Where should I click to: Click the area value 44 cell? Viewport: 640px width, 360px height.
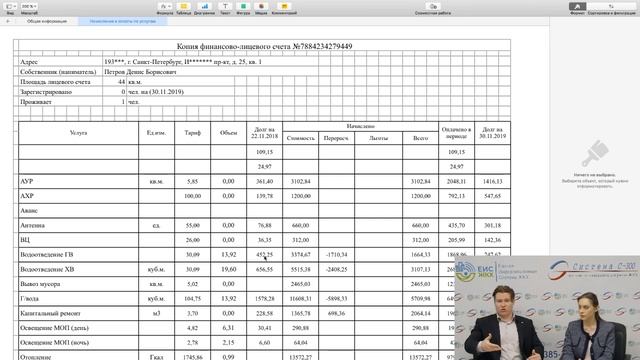pos(115,82)
